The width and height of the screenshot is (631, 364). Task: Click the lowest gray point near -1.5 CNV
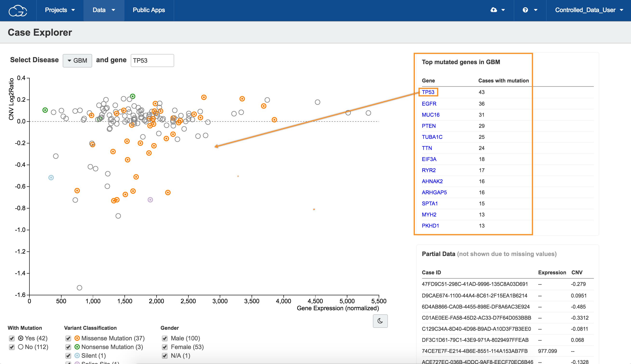click(79, 288)
